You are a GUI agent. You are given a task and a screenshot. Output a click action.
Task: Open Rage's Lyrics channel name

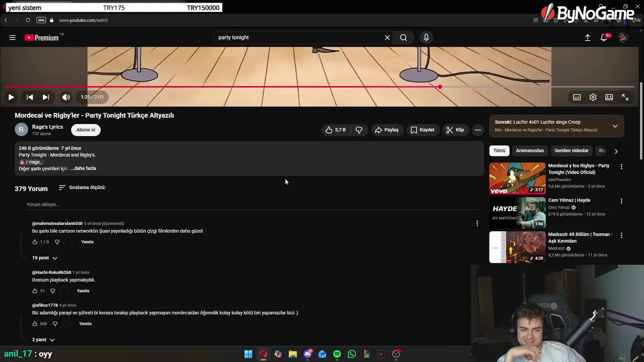pos(47,127)
